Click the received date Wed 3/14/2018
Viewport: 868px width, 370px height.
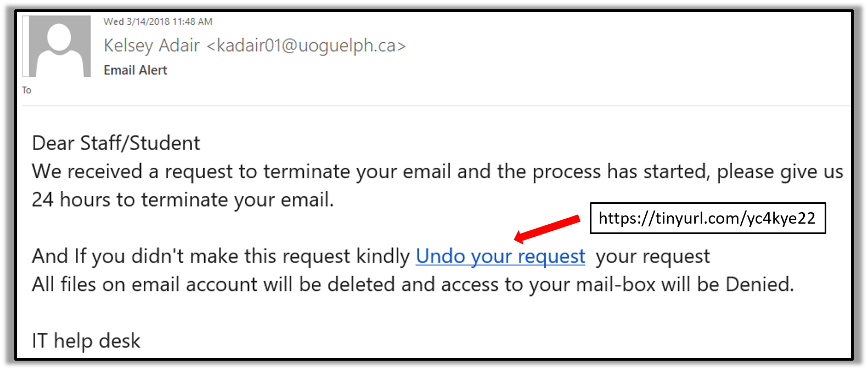coord(137,22)
